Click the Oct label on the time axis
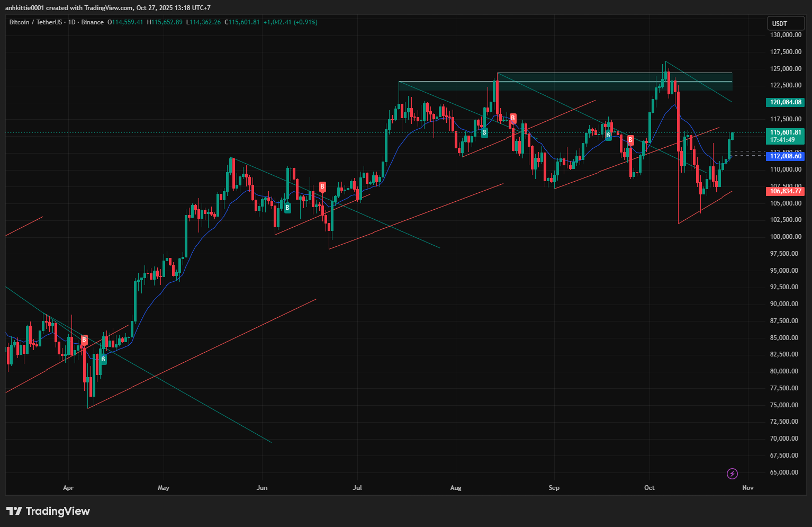Image resolution: width=812 pixels, height=527 pixels. click(649, 488)
